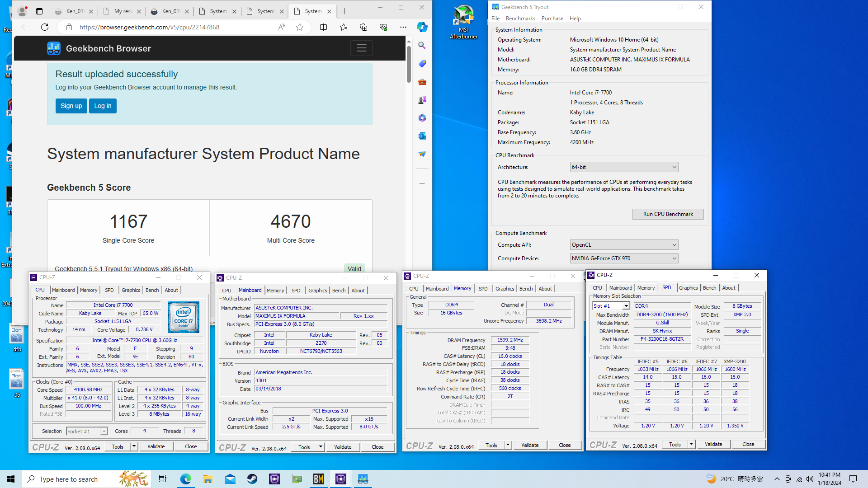Click Sign up button on Geekbench page
868x488 pixels.
coord(71,106)
